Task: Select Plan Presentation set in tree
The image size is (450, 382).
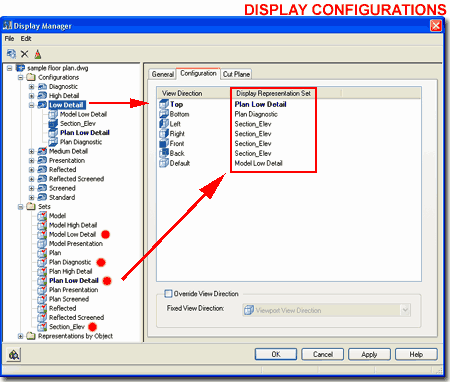Action: (74, 290)
